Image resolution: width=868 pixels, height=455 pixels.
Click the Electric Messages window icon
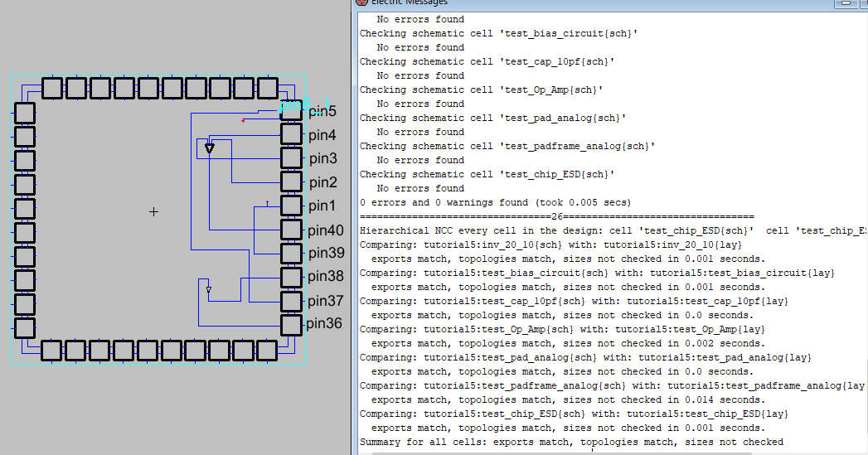click(x=361, y=2)
